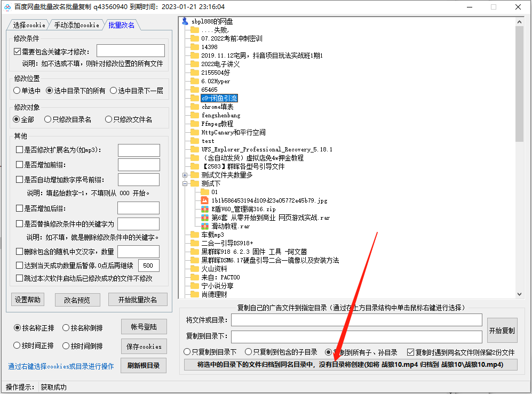
Task: Choose the 只复制到目录下 radio option
Action: [x=186, y=351]
